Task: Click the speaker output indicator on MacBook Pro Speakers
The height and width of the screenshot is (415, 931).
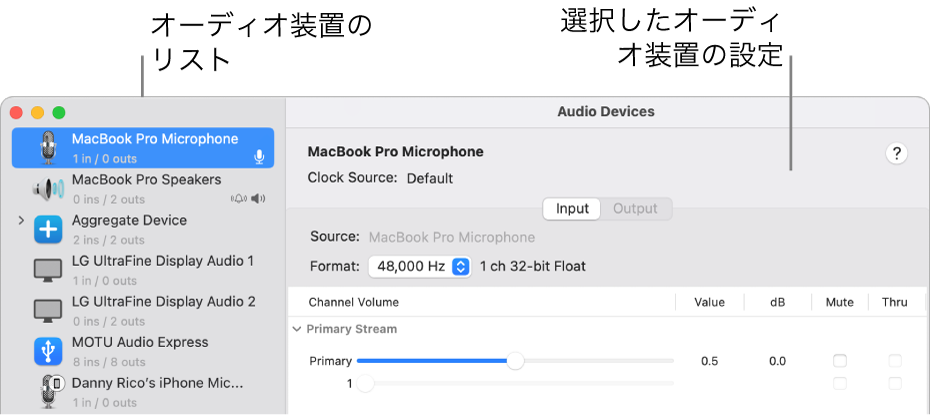Action: coord(259,198)
